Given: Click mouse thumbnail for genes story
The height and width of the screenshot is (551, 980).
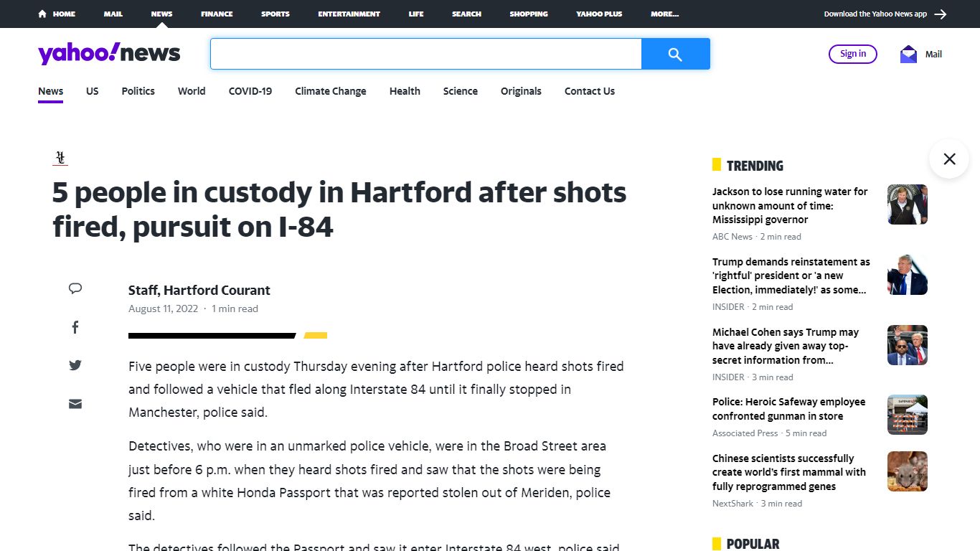Looking at the screenshot, I should point(908,471).
